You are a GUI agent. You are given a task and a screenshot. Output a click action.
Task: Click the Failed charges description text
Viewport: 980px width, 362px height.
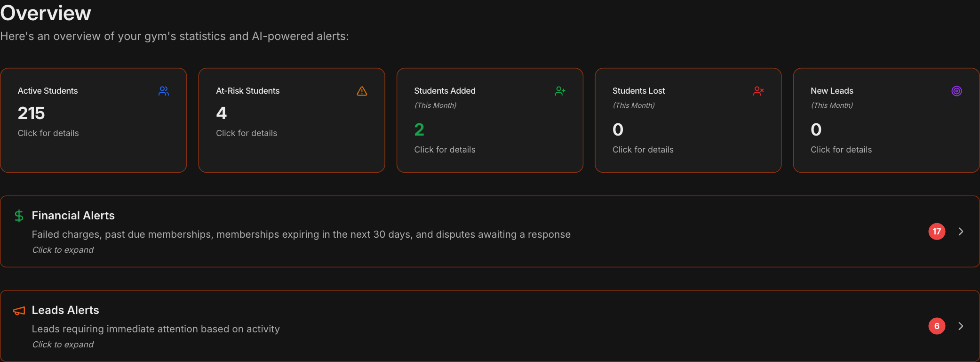click(x=301, y=234)
